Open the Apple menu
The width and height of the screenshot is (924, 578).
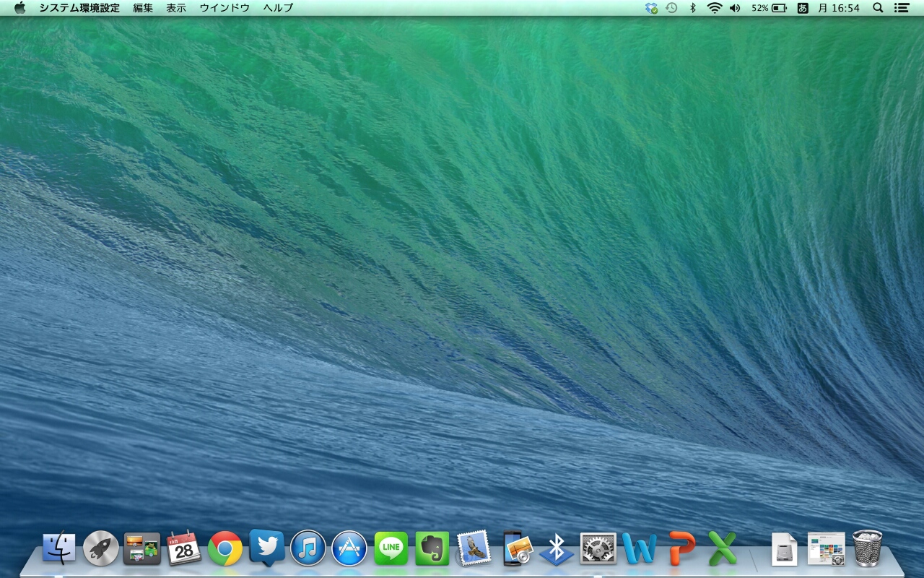click(19, 8)
